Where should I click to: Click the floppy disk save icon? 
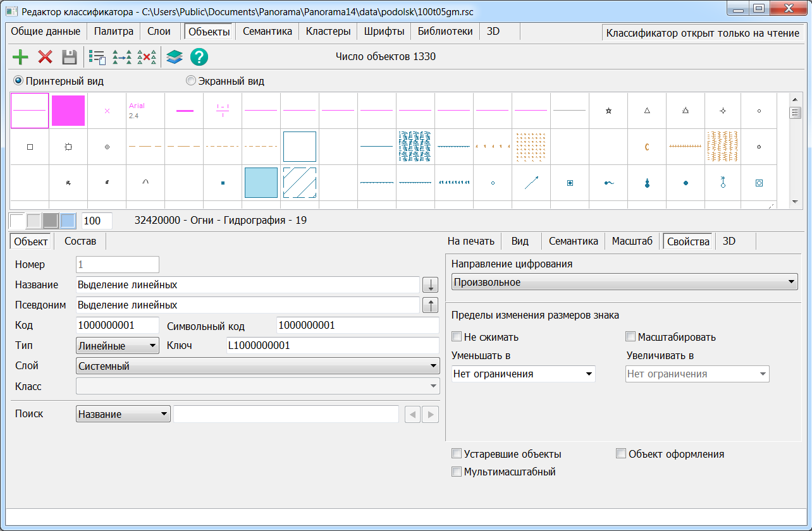(x=69, y=58)
